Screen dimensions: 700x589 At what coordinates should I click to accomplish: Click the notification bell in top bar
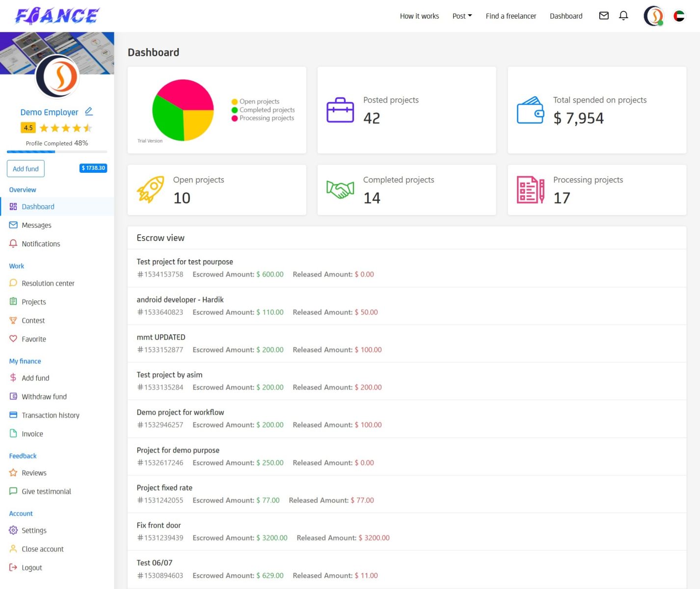pos(623,16)
